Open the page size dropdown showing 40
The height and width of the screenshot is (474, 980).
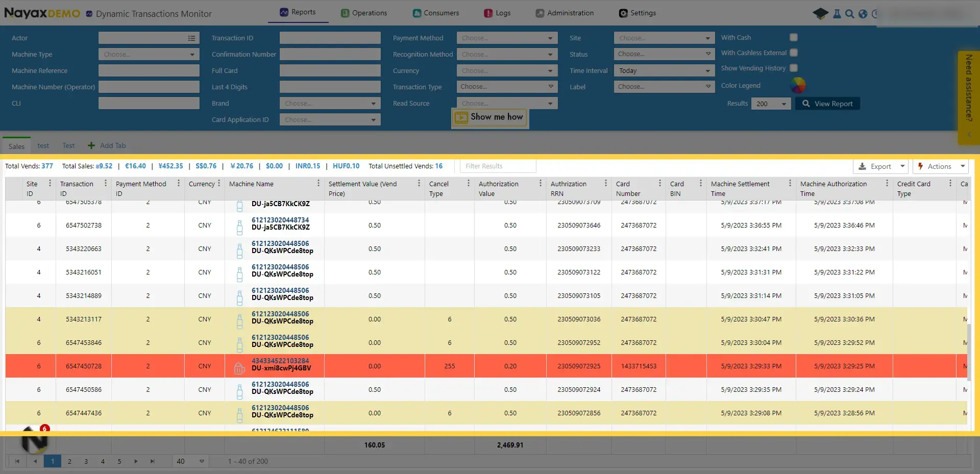click(x=190, y=461)
